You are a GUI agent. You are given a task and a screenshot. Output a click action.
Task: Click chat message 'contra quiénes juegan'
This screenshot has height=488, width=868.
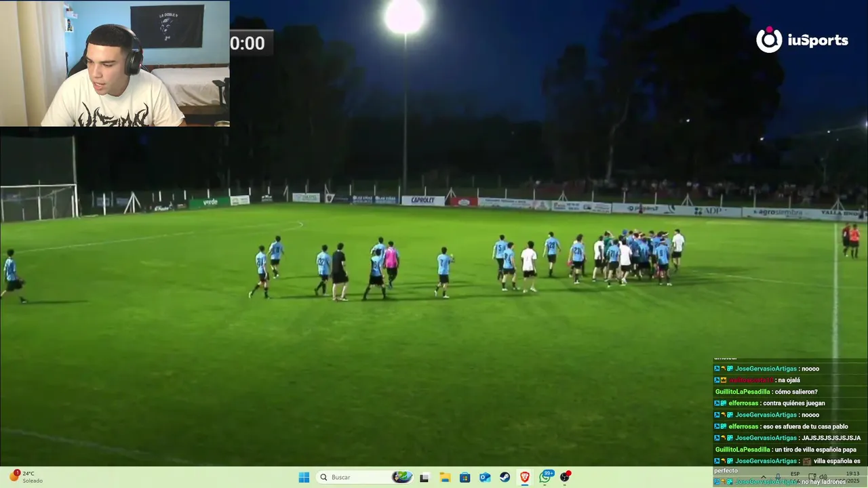[x=794, y=403]
